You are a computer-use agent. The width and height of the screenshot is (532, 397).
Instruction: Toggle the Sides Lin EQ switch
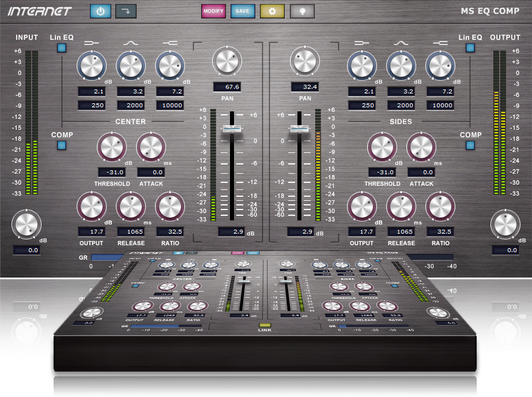pos(470,48)
